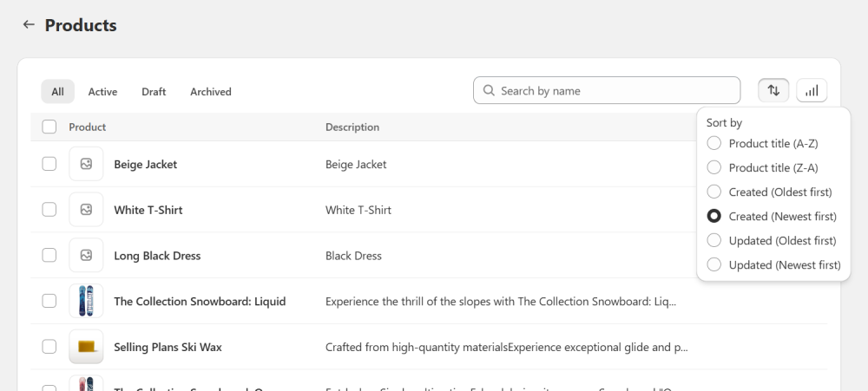Check the Selling Plans Ski Wax checkbox
The height and width of the screenshot is (391, 868).
[x=49, y=347]
